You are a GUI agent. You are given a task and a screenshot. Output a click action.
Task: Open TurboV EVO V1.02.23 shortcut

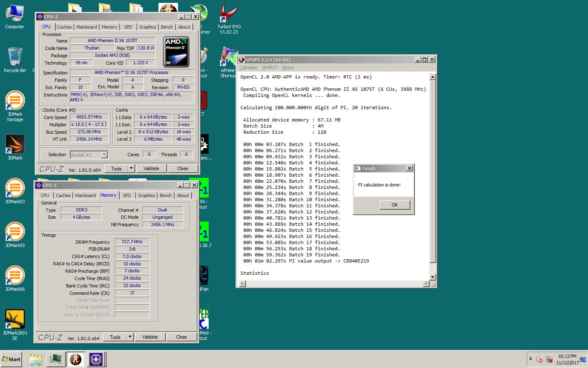click(228, 19)
